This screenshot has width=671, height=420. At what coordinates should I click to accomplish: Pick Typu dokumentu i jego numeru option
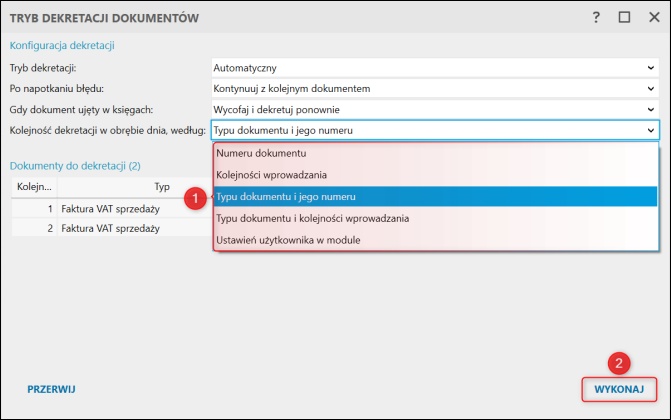[x=286, y=197]
